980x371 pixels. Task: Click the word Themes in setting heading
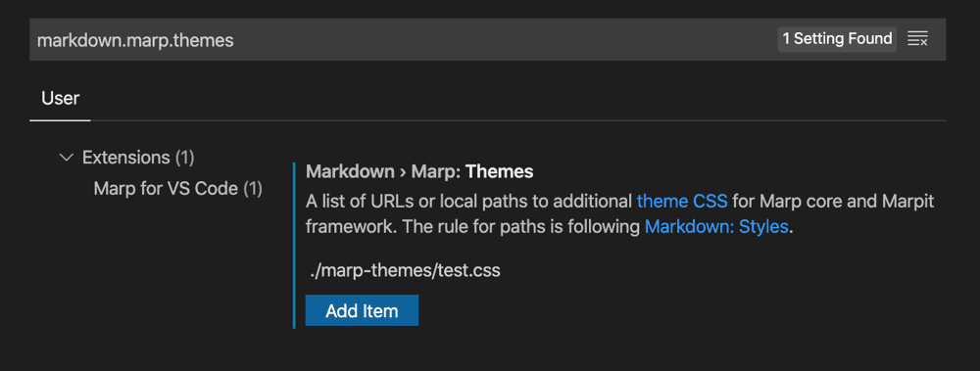pyautogui.click(x=500, y=171)
